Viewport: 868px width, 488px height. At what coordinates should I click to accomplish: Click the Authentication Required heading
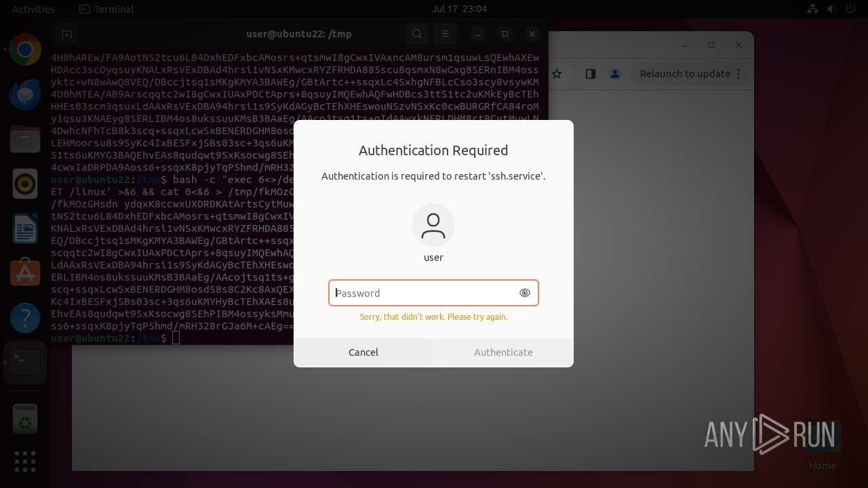tap(433, 150)
